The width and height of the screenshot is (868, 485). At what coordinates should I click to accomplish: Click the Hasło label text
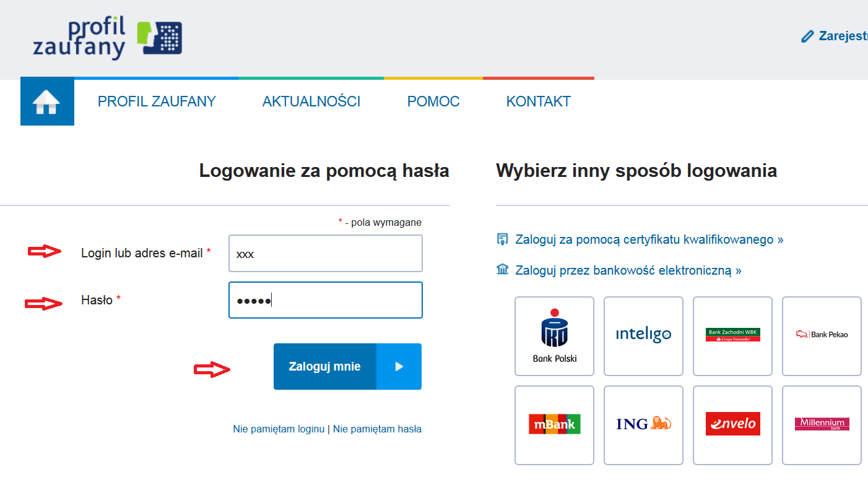pyautogui.click(x=101, y=300)
